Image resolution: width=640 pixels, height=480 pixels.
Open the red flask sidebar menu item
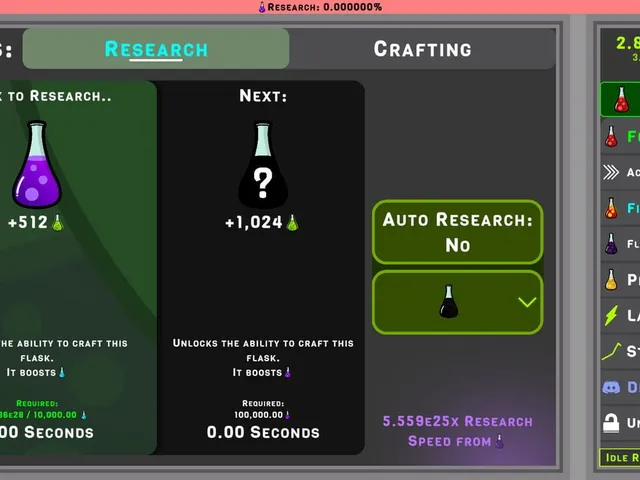click(620, 136)
